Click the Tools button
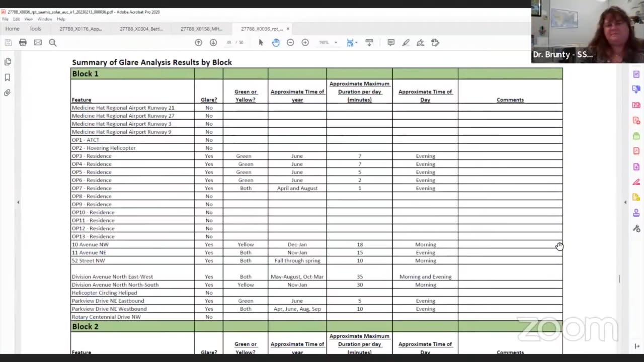The height and width of the screenshot is (362, 644). coord(35,29)
